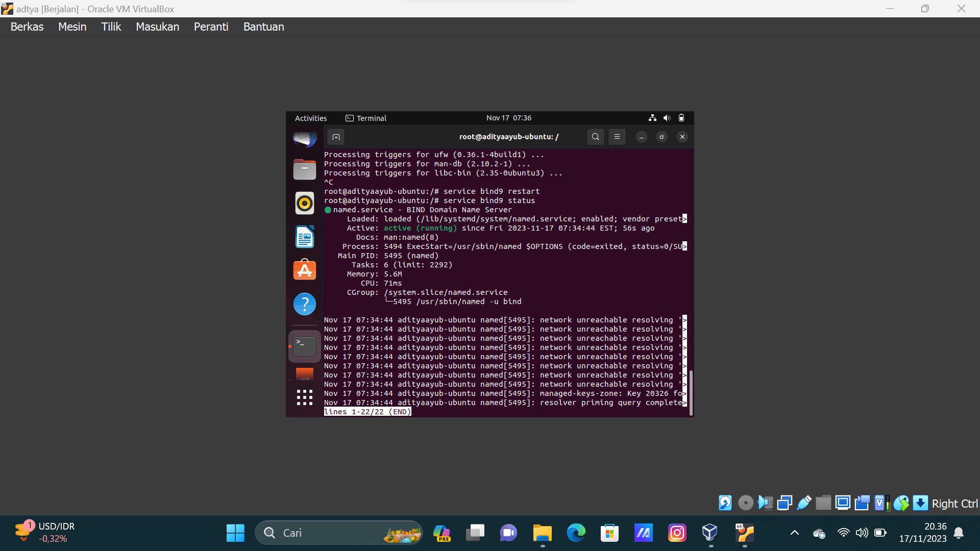Click the Wi-Fi icon in Windows tray
The height and width of the screenshot is (551, 980).
pos(844,533)
